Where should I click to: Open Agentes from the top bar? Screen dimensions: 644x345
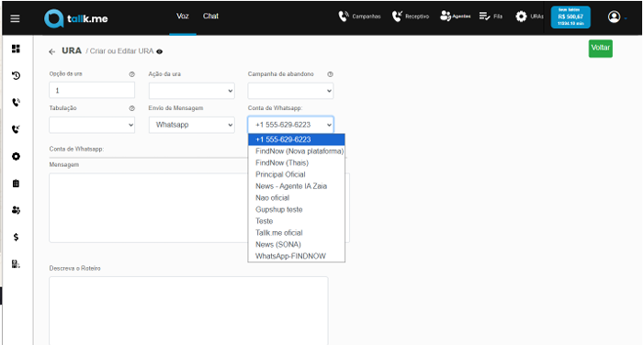click(x=455, y=17)
